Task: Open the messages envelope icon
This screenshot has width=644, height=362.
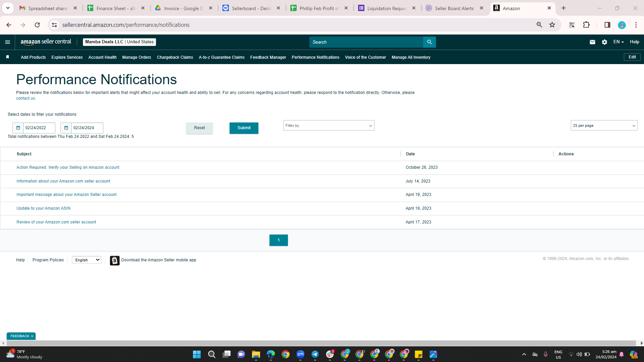Action: pos(592,42)
